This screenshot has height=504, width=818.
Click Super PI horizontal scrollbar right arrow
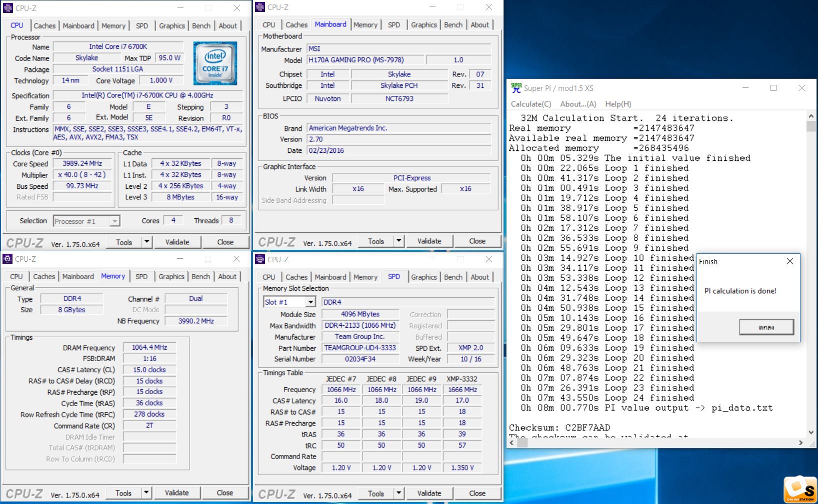click(x=801, y=443)
